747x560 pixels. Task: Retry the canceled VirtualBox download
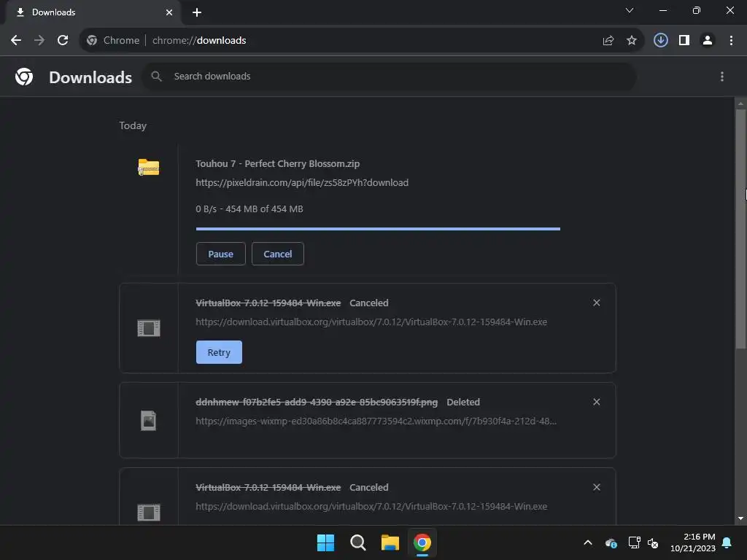coord(219,352)
